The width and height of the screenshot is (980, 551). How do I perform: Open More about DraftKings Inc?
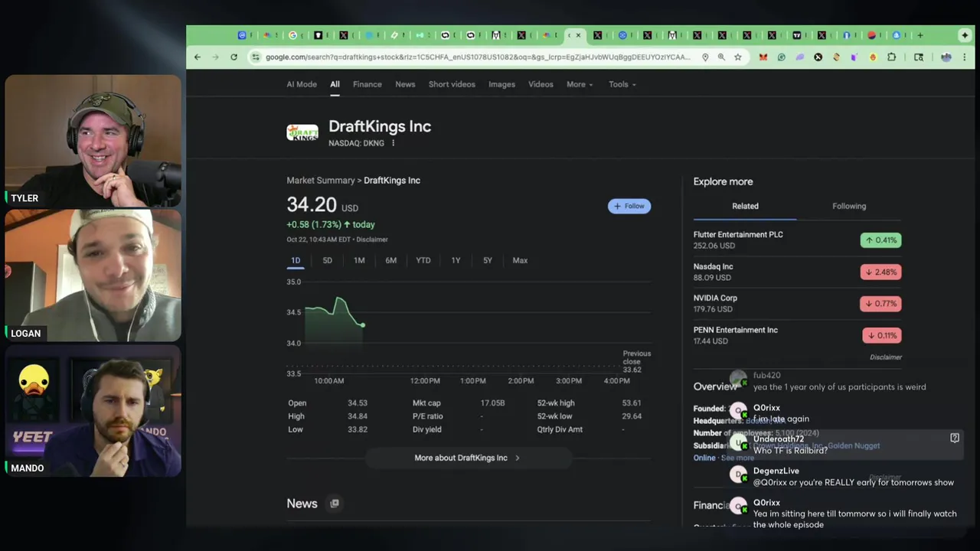[467, 458]
